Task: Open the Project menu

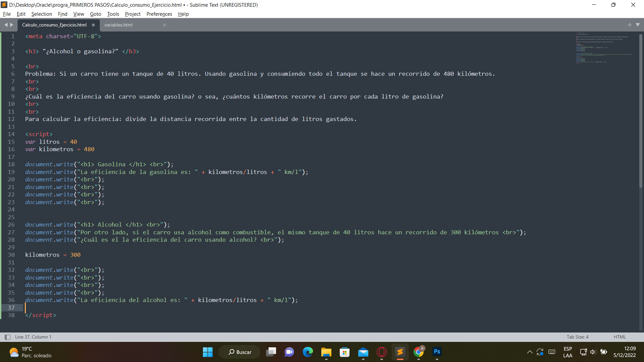Action: click(132, 14)
